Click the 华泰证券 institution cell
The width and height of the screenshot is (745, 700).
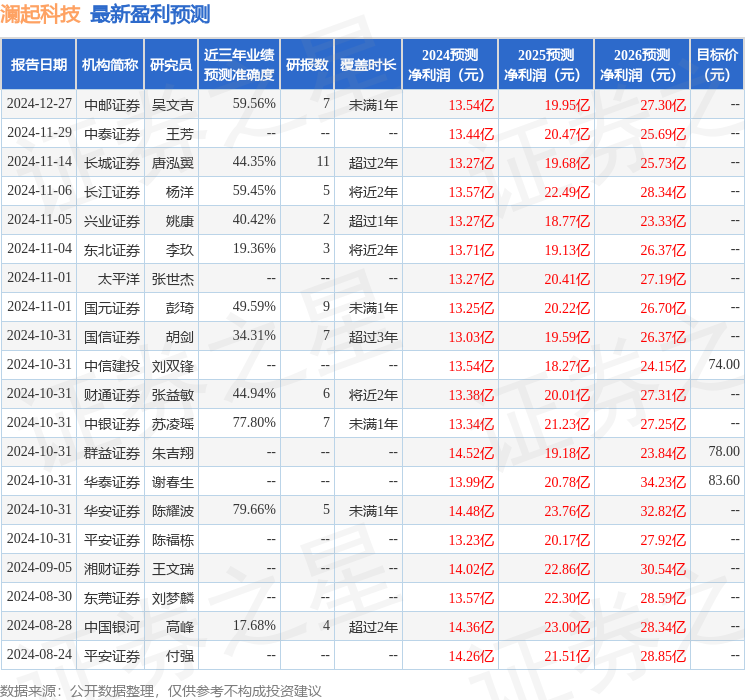[x=112, y=481]
